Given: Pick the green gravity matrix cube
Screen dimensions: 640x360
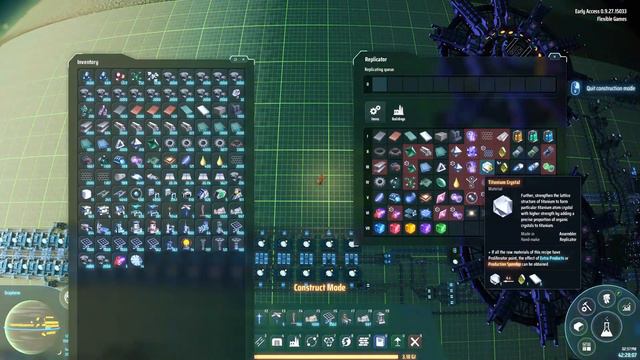Looking at the screenshot, I should click(441, 229).
